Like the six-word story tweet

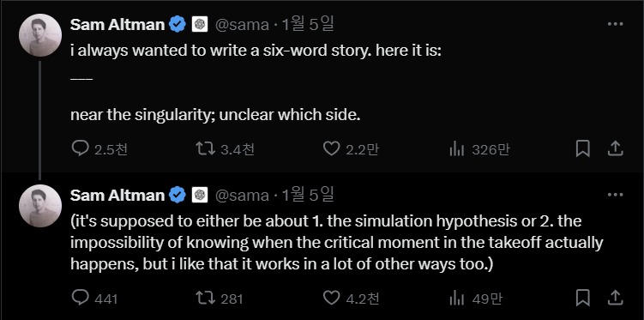coord(351,148)
